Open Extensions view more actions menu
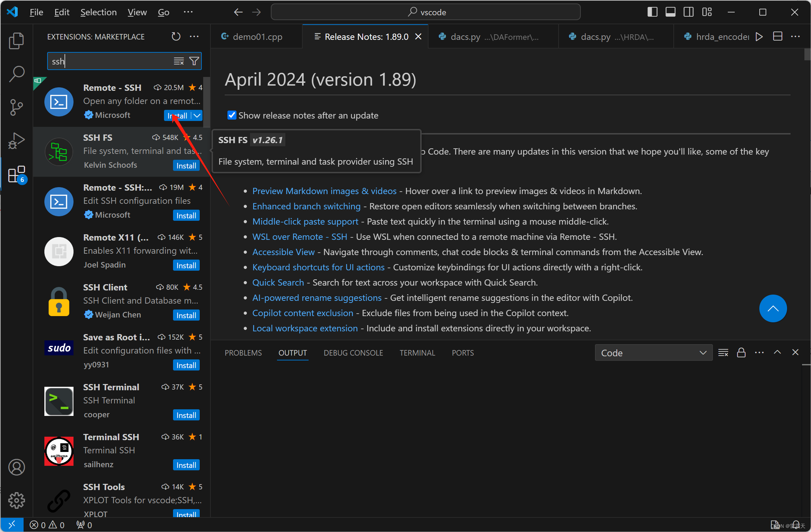 (194, 36)
